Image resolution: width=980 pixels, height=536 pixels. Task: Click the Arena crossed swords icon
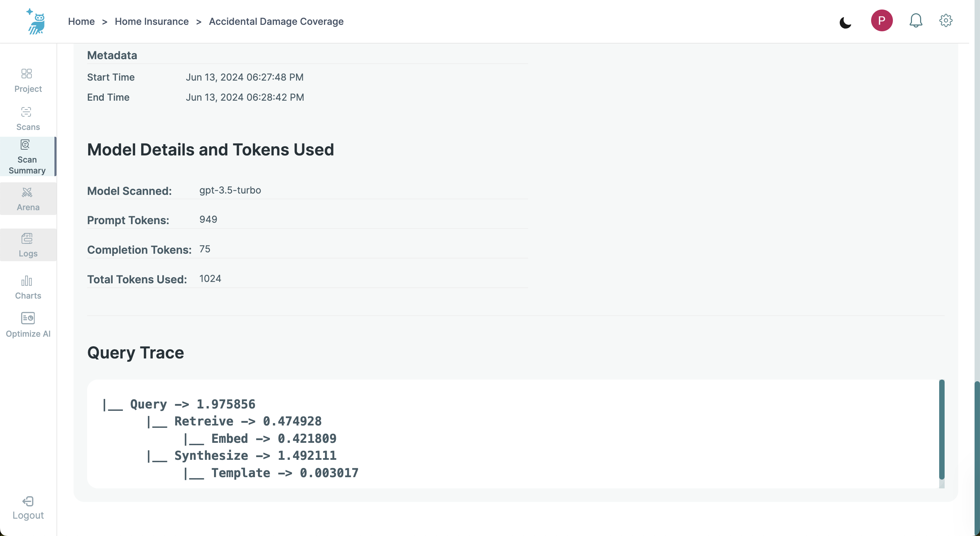pos(27,192)
